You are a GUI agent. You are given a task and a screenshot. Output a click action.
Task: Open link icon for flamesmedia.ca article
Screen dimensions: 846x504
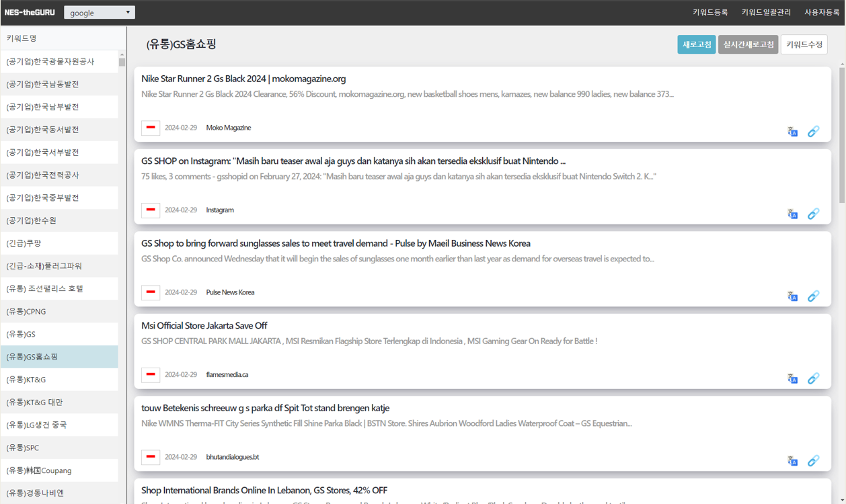(x=813, y=379)
